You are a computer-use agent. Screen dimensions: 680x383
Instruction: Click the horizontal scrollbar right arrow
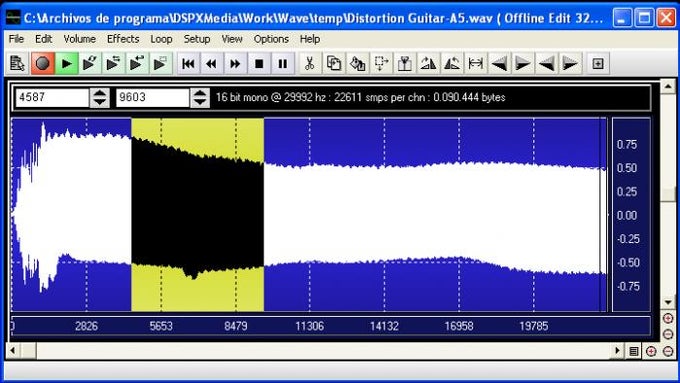coord(617,350)
